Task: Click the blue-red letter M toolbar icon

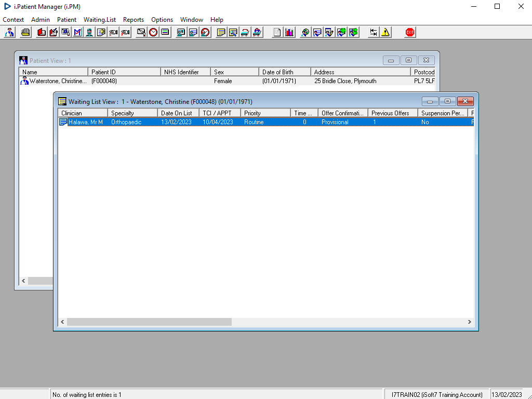Action: [x=78, y=32]
